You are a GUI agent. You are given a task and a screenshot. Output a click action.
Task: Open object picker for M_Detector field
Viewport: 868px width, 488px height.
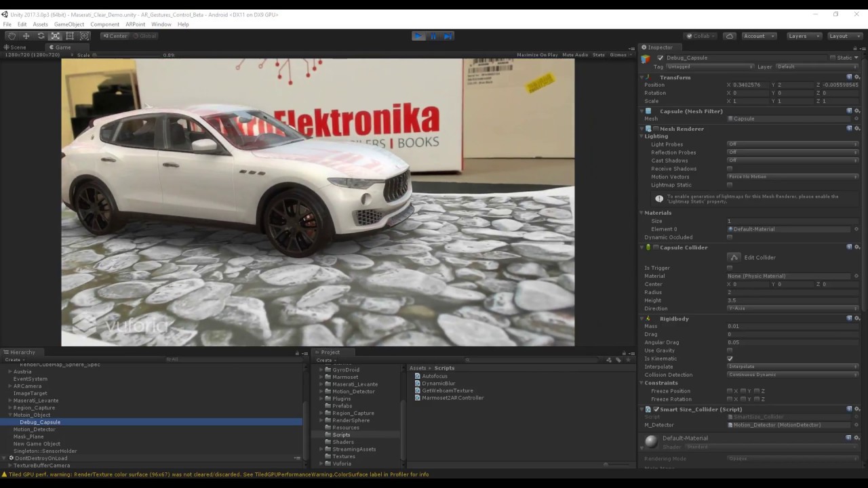[856, 425]
